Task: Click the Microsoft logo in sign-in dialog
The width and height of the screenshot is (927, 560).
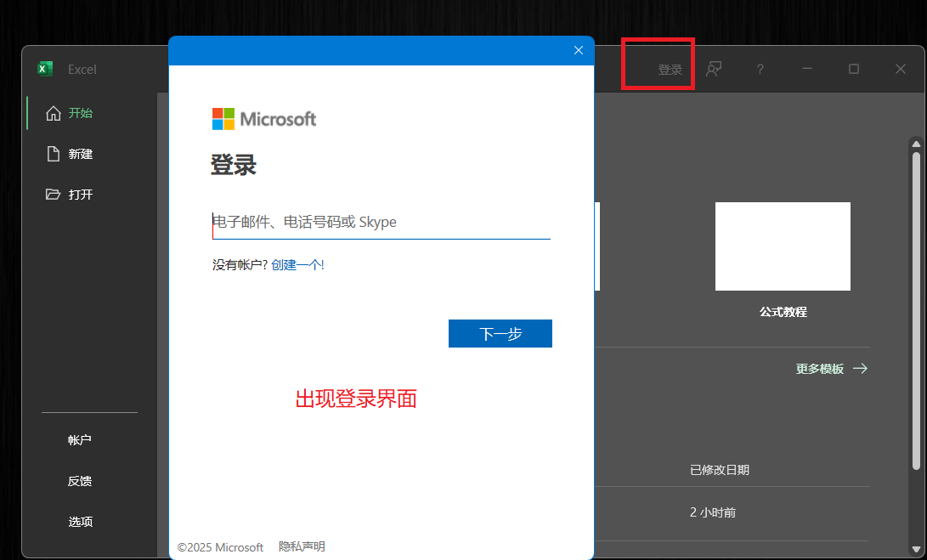Action: point(264,119)
